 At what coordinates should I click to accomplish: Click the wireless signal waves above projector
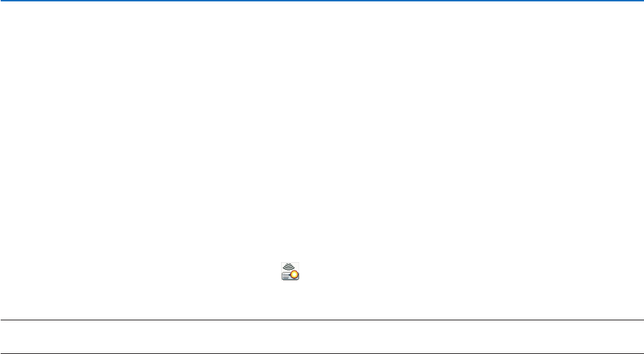[x=289, y=266]
